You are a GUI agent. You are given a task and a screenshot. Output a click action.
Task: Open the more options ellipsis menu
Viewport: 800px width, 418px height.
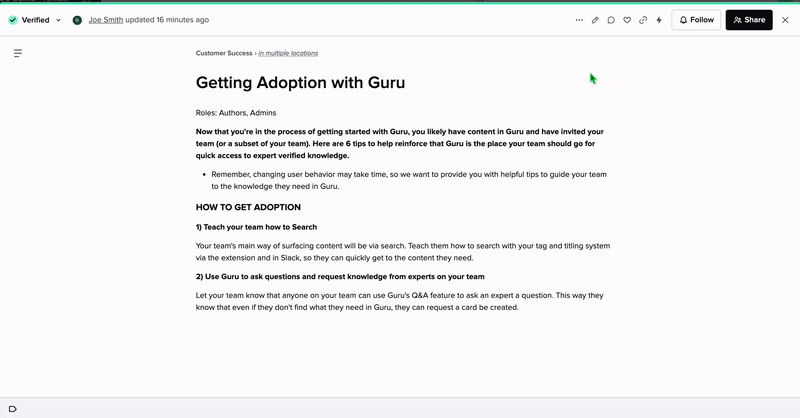(579, 20)
